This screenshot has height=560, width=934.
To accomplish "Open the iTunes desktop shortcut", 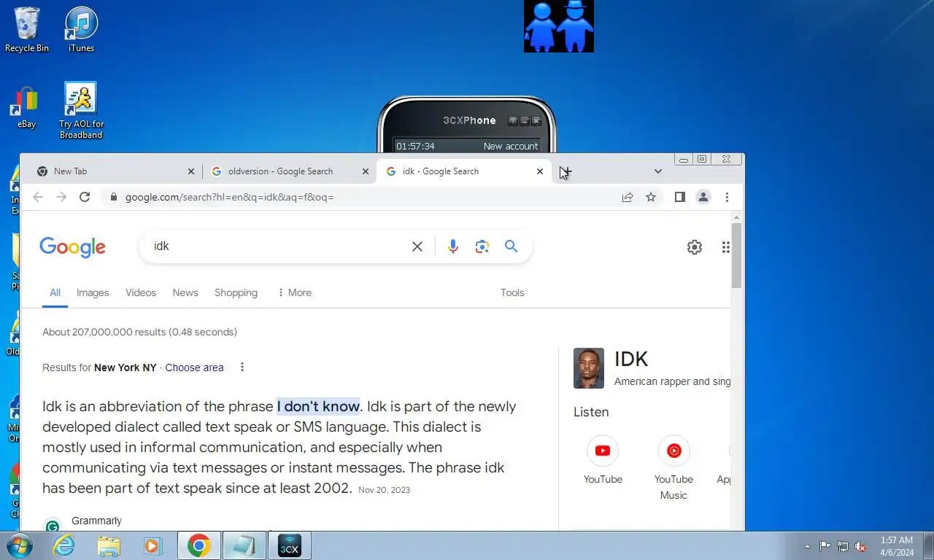I will click(x=81, y=30).
